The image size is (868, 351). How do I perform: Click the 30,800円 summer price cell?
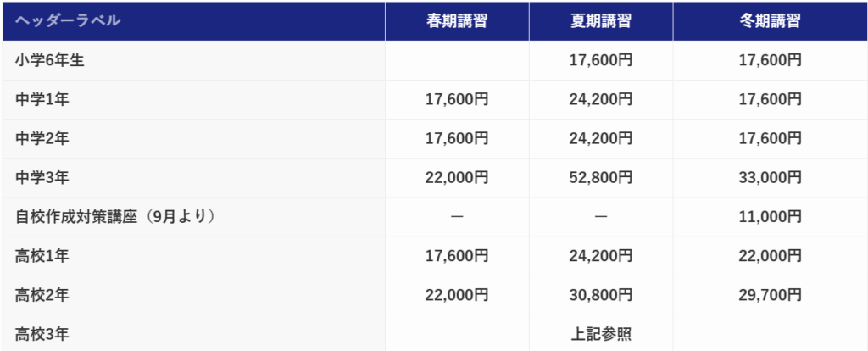pos(601,295)
